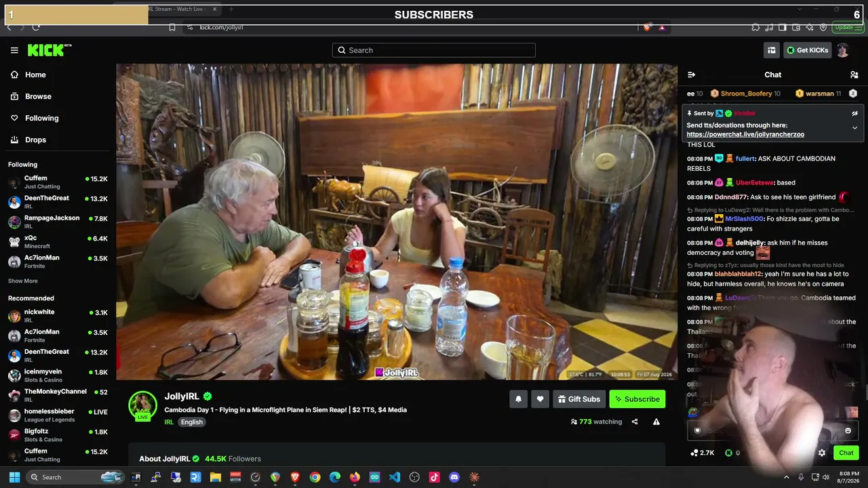Click the JollyIRL streamer avatar
Image resolution: width=868 pixels, height=488 pixels.
(x=142, y=405)
